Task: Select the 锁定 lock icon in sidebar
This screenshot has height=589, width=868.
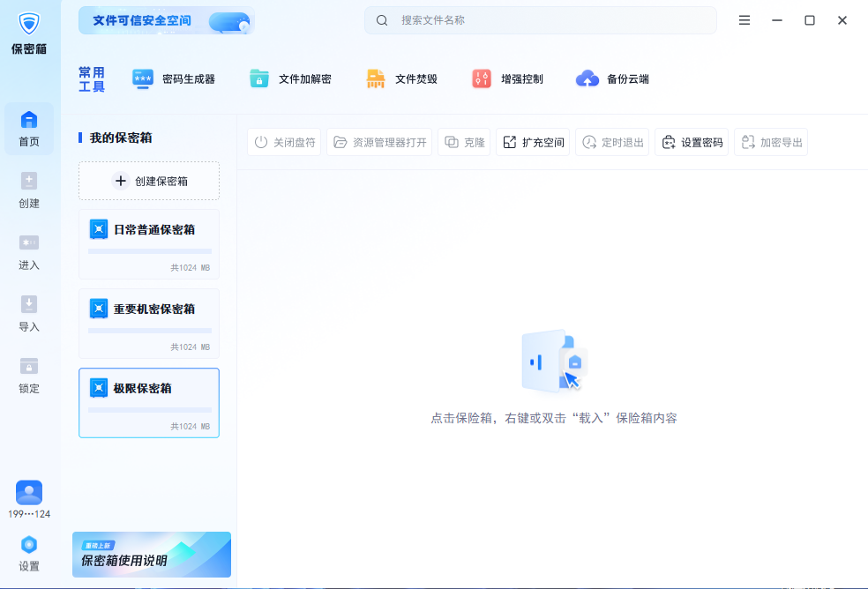Action: pyautogui.click(x=29, y=375)
